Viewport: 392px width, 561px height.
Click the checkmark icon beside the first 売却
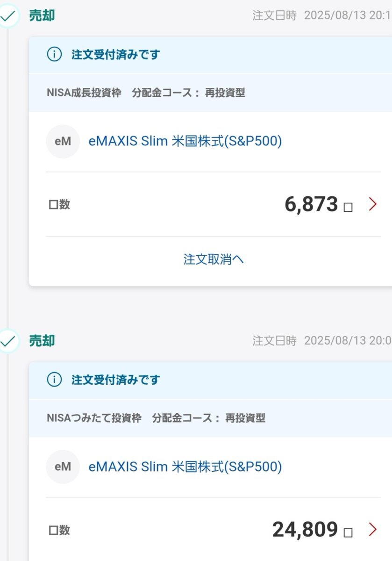(x=7, y=16)
